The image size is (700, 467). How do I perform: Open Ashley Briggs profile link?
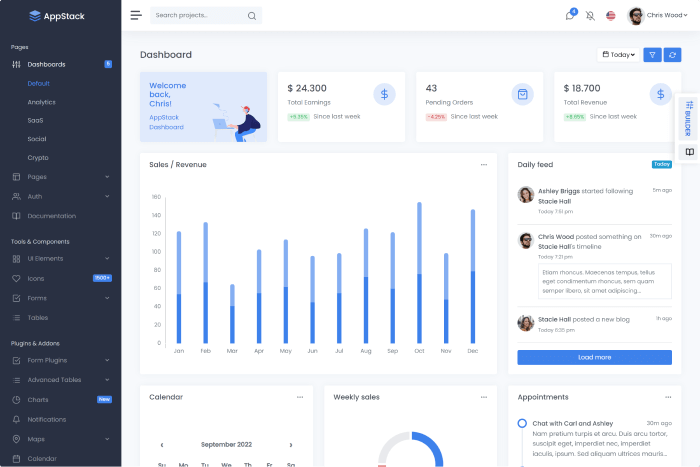pyautogui.click(x=559, y=191)
